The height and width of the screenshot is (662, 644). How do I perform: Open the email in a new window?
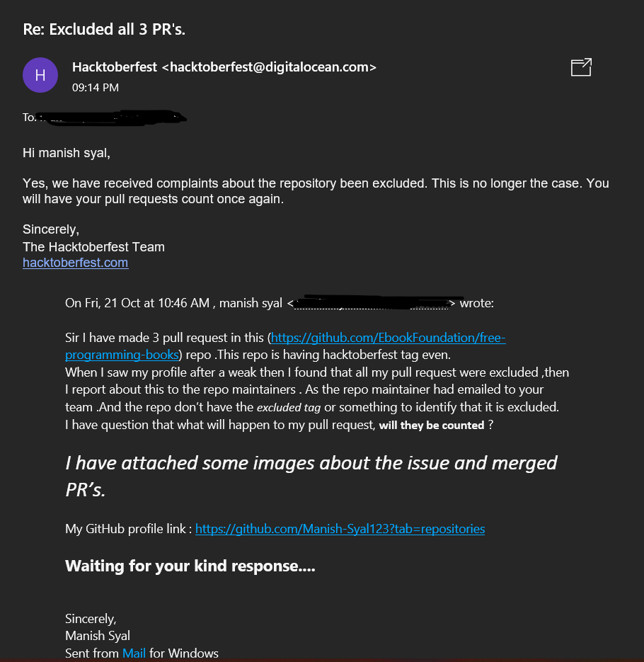(580, 67)
